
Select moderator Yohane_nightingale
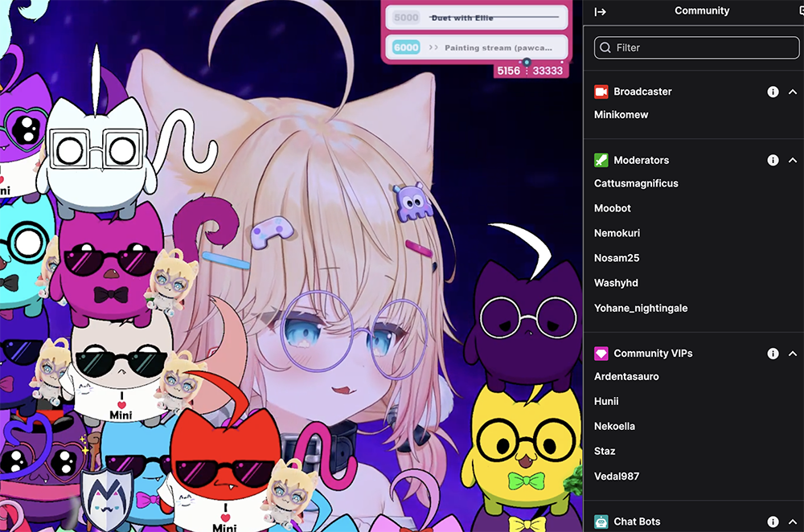(x=641, y=308)
